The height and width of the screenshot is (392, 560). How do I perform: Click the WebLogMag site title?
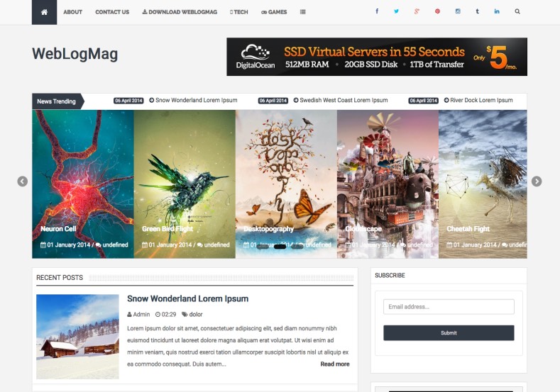[x=75, y=54]
